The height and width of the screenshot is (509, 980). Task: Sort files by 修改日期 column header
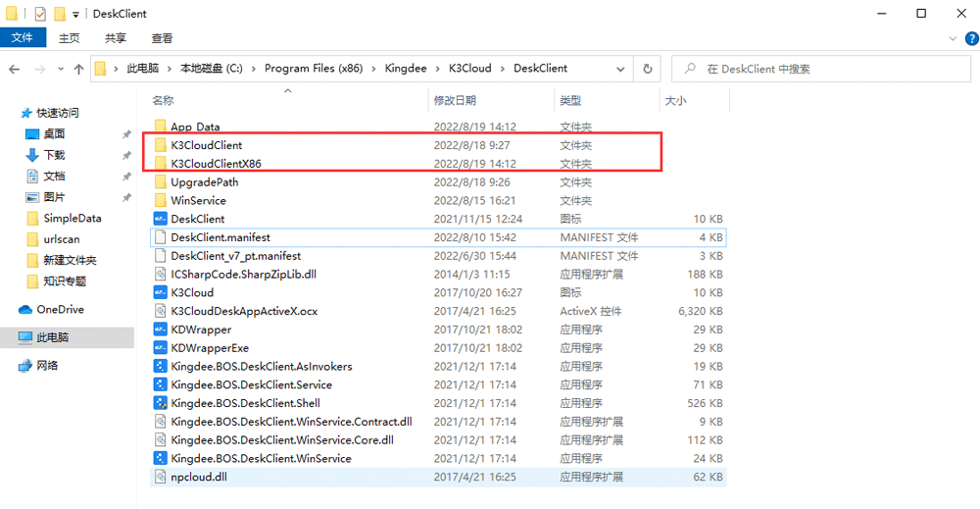[455, 100]
